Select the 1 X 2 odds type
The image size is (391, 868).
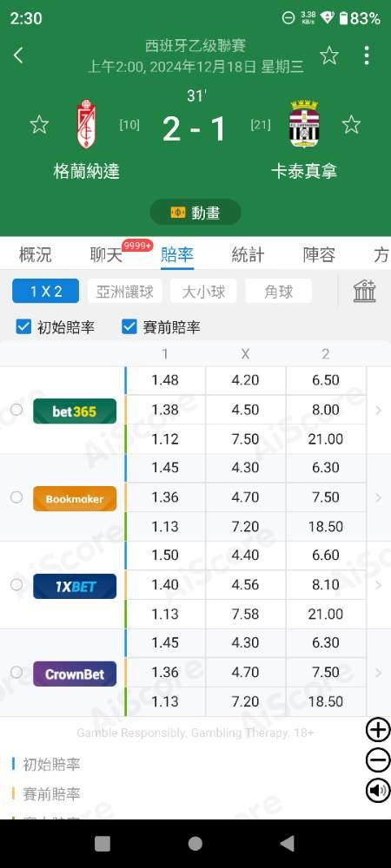(45, 291)
